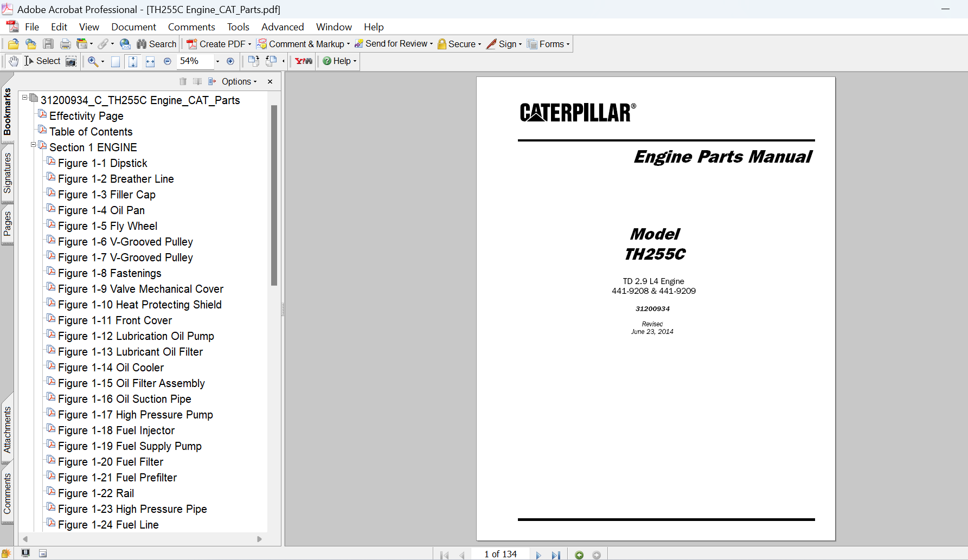Open the File menu
The image size is (968, 560).
pyautogui.click(x=32, y=27)
